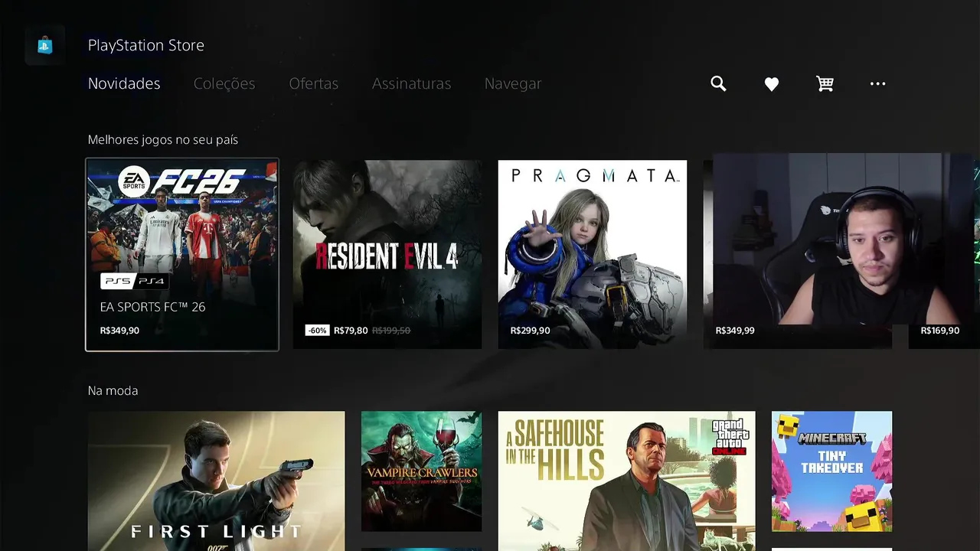Open the Resident Evil 4 game card
The width and height of the screenshot is (980, 551).
tap(387, 254)
